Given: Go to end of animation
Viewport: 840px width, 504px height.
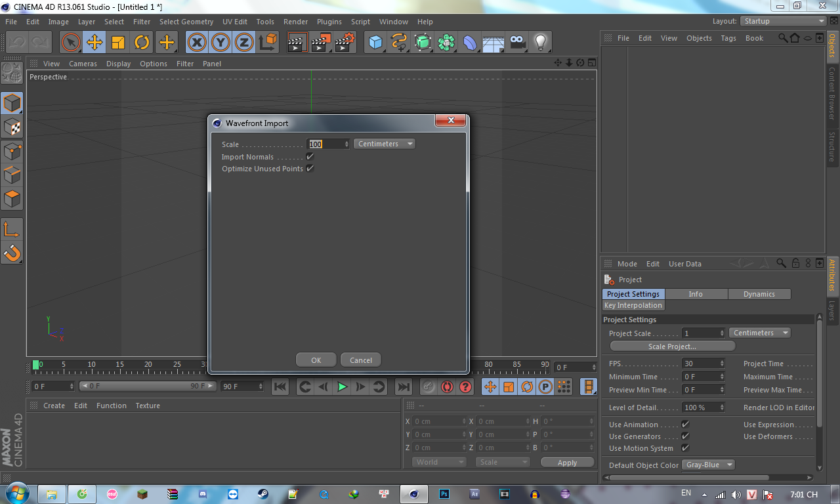Looking at the screenshot, I should click(x=404, y=387).
